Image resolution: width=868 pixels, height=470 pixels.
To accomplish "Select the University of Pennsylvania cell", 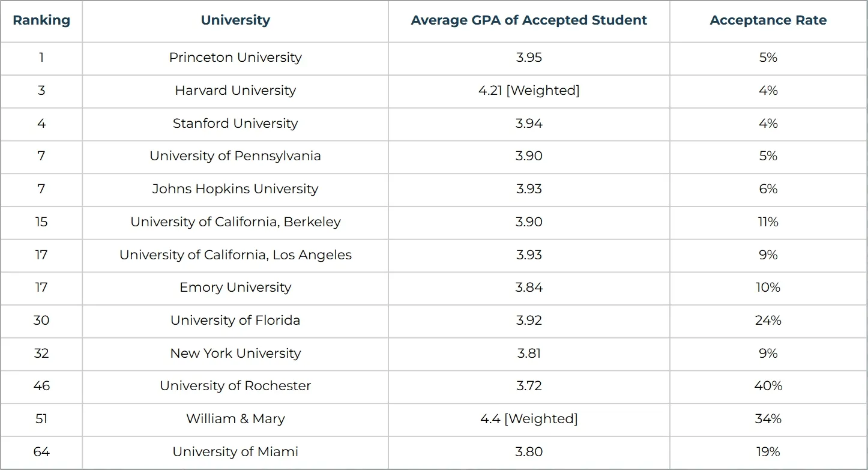I will (x=235, y=156).
